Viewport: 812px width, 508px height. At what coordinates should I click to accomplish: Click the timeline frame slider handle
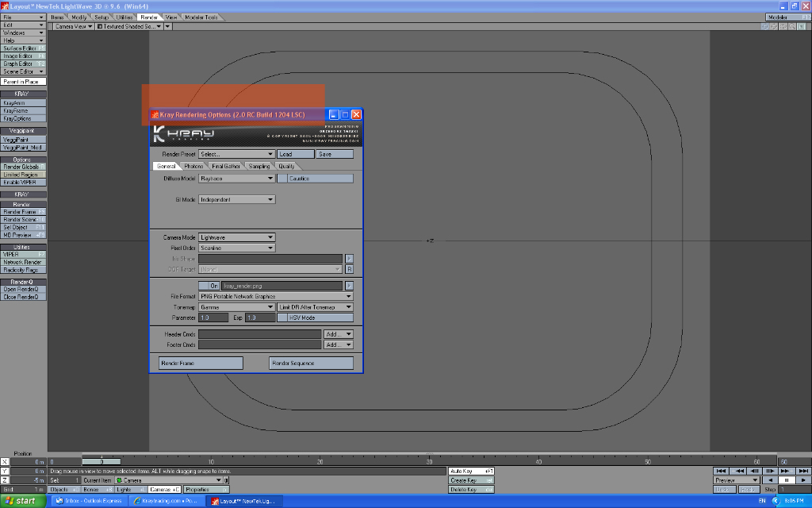[x=101, y=461]
